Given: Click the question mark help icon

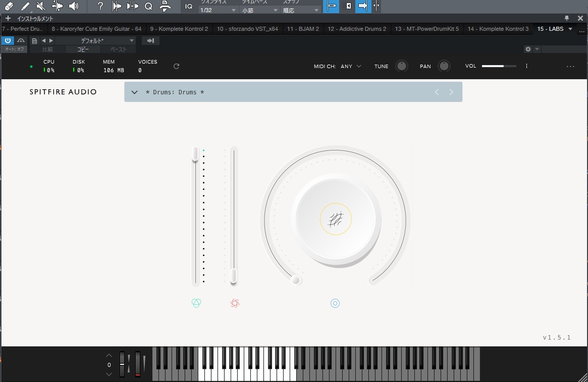Looking at the screenshot, I should point(100,6).
